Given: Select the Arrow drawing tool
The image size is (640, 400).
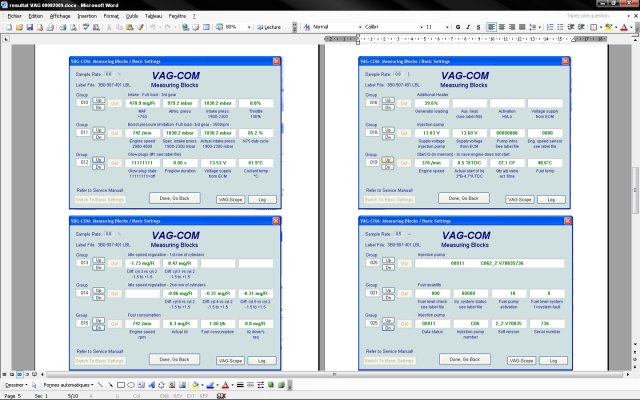Looking at the screenshot, I should 111,385.
